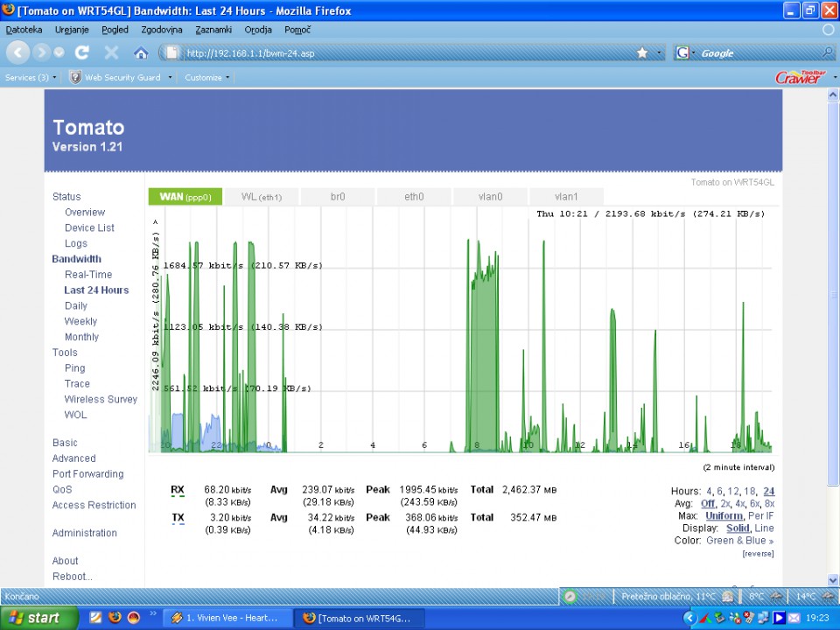
Task: Set graph hours to 12
Action: click(733, 491)
